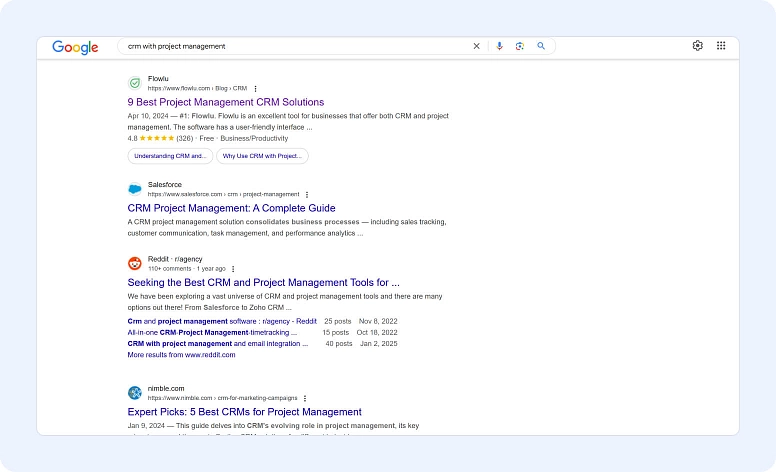Click the Reddit favicon
776x472 pixels.
pos(135,264)
